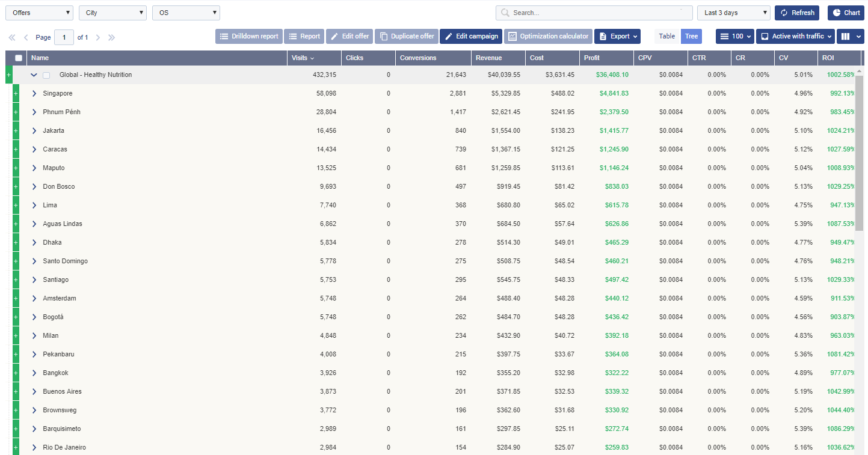
Task: Open the Export menu button
Action: (x=617, y=37)
